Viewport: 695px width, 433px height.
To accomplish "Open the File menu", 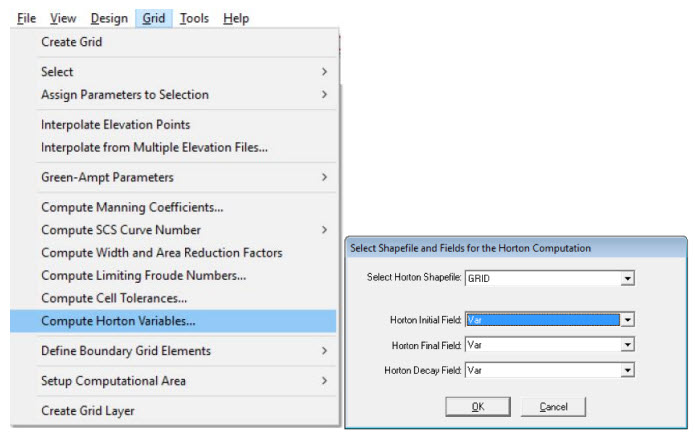I will click(26, 18).
